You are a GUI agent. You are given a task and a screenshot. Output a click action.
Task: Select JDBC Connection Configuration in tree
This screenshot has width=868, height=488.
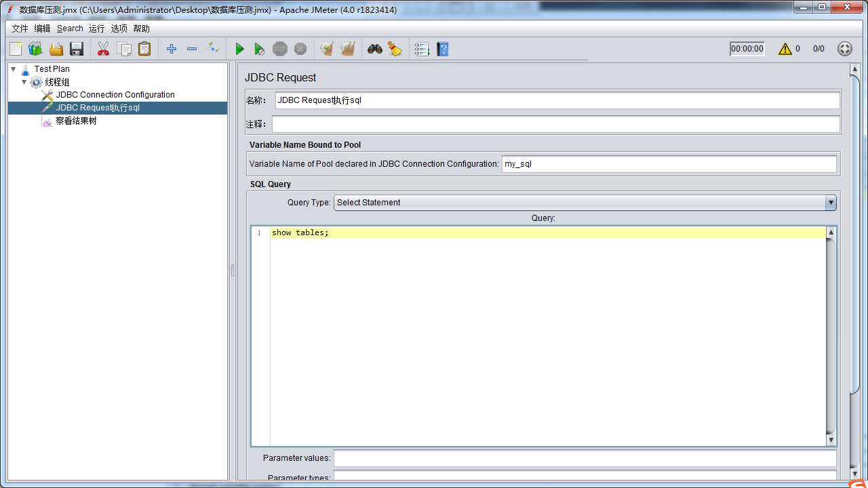pos(115,95)
